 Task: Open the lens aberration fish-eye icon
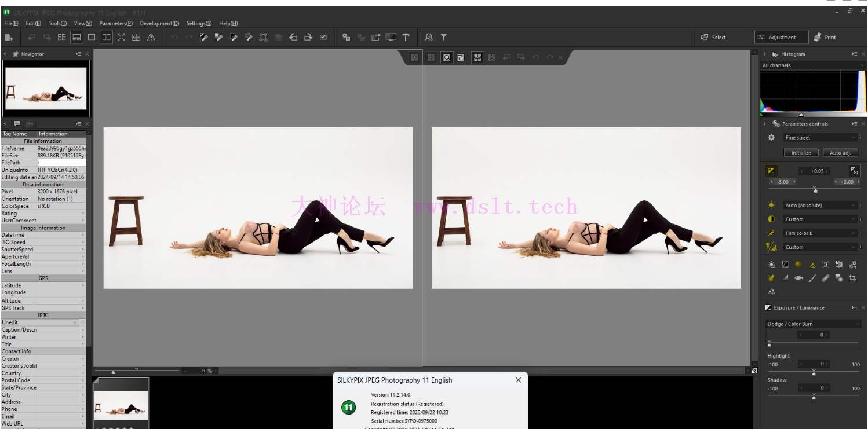(798, 278)
